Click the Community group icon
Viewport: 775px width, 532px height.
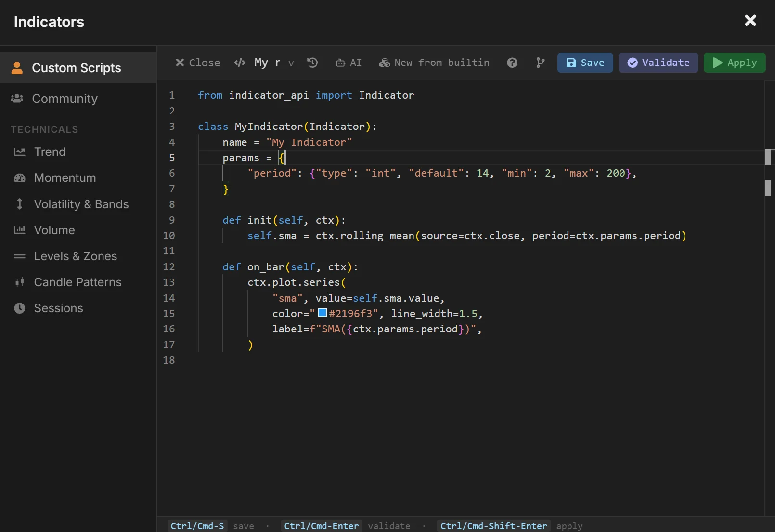(x=17, y=98)
